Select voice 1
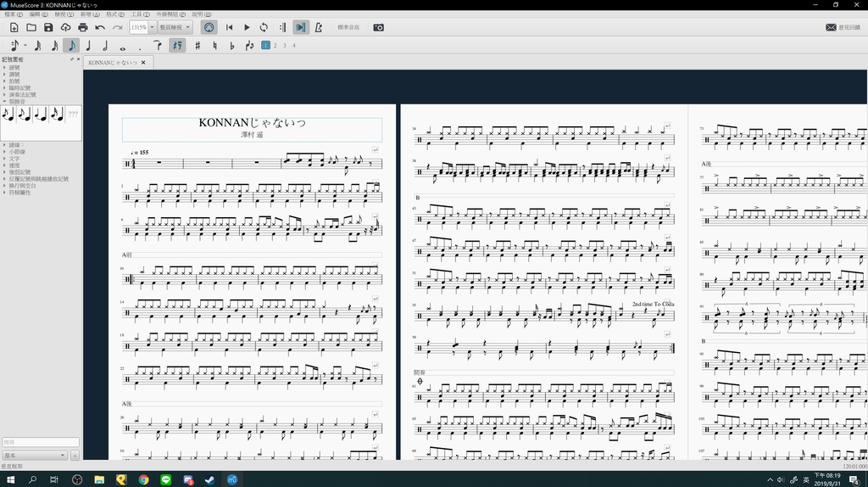Viewport: 868px width, 487px height. point(265,46)
